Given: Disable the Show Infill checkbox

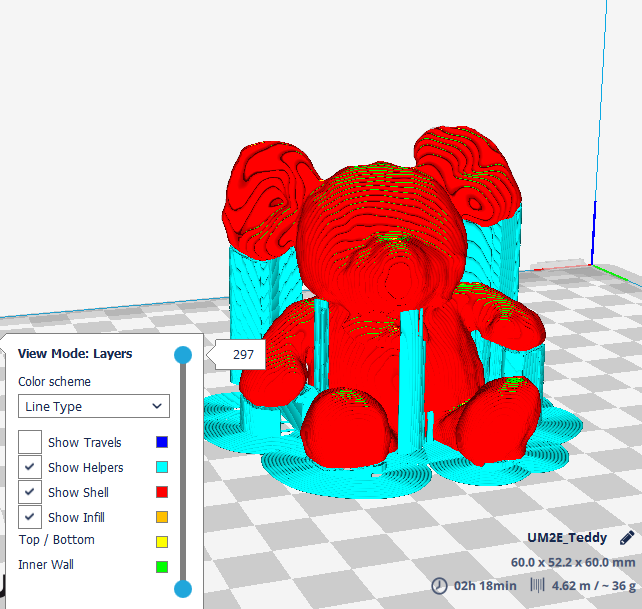Looking at the screenshot, I should click(30, 517).
